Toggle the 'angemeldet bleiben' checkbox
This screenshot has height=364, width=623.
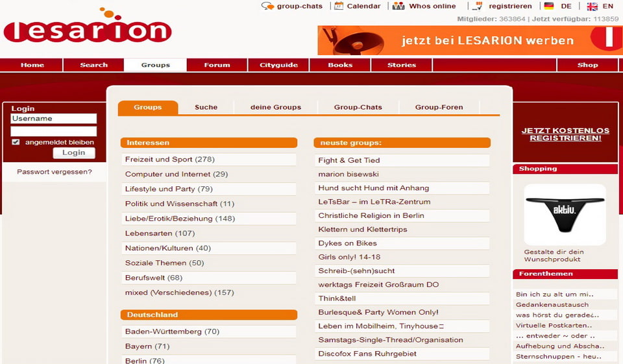pyautogui.click(x=16, y=142)
